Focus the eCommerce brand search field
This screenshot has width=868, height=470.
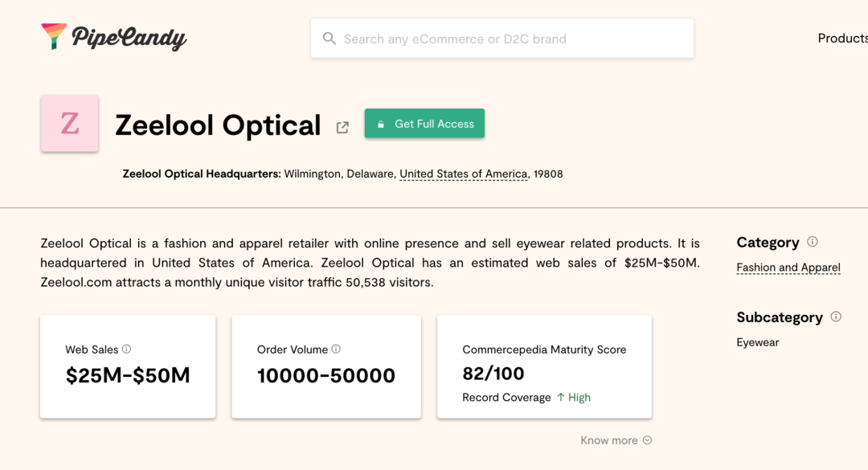click(x=502, y=39)
